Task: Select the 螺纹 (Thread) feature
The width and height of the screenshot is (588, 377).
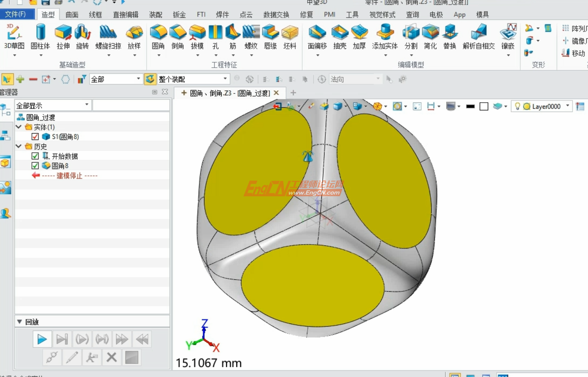Action: (x=251, y=37)
